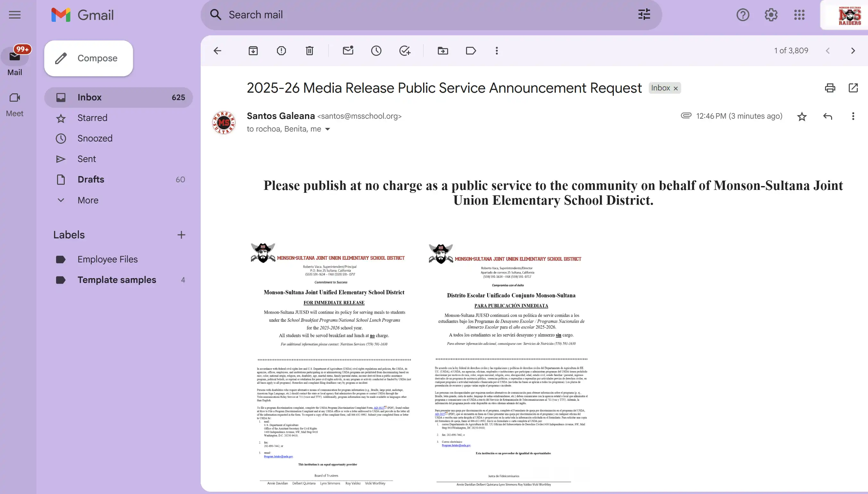Focus the Search mail field
The width and height of the screenshot is (868, 494).
[431, 15]
